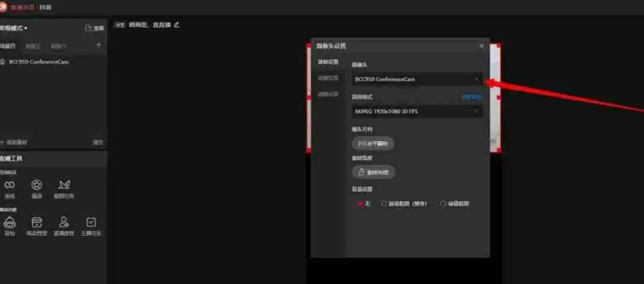The image size is (644, 284).
Task: Click the checklist icon in live tools
Action: coord(91,222)
